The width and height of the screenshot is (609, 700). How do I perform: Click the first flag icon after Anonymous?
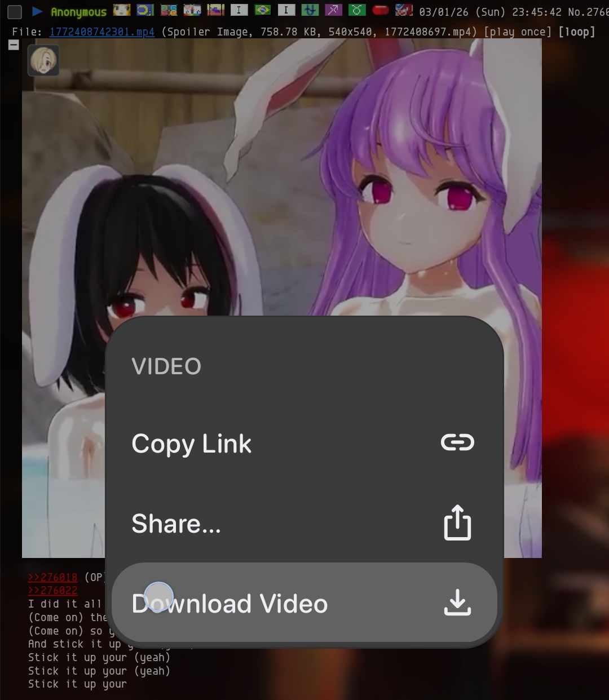[x=121, y=10]
